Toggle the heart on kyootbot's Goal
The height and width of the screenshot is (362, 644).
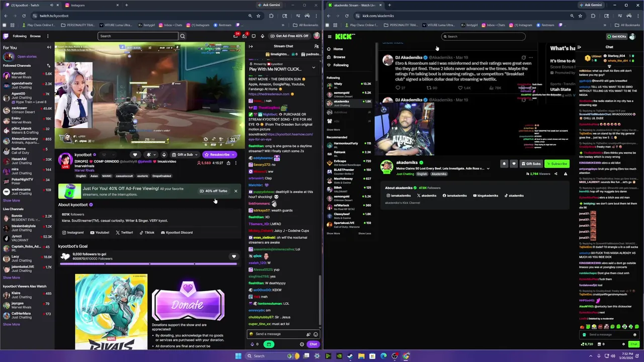(233, 256)
